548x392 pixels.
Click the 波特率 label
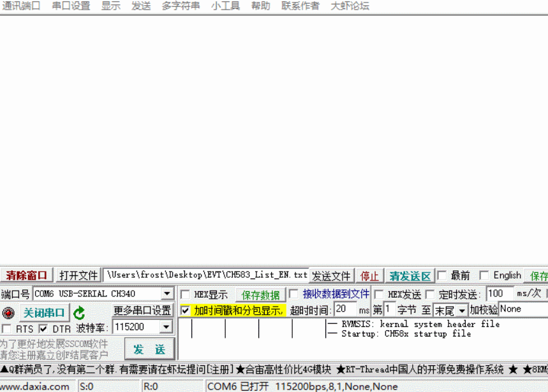pyautogui.click(x=93, y=328)
